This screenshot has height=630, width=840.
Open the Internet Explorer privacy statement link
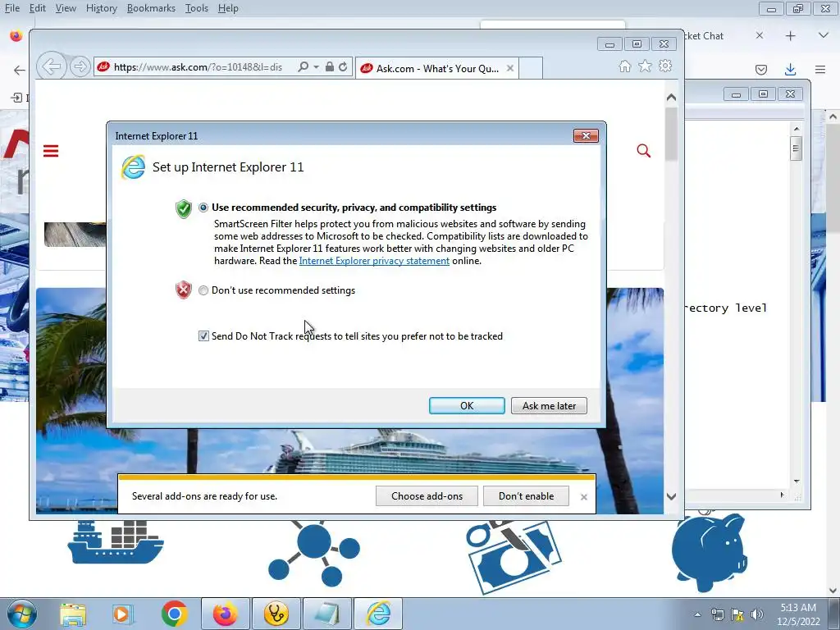tap(374, 261)
